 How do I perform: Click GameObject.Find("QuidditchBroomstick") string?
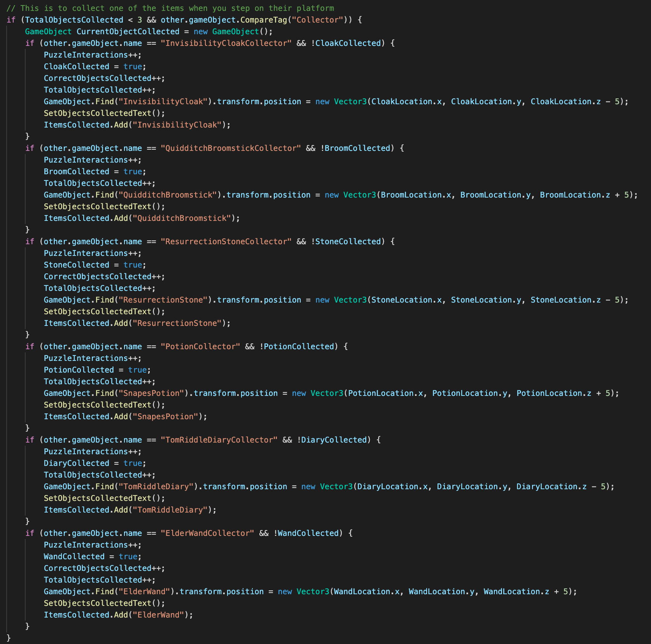[x=168, y=195]
